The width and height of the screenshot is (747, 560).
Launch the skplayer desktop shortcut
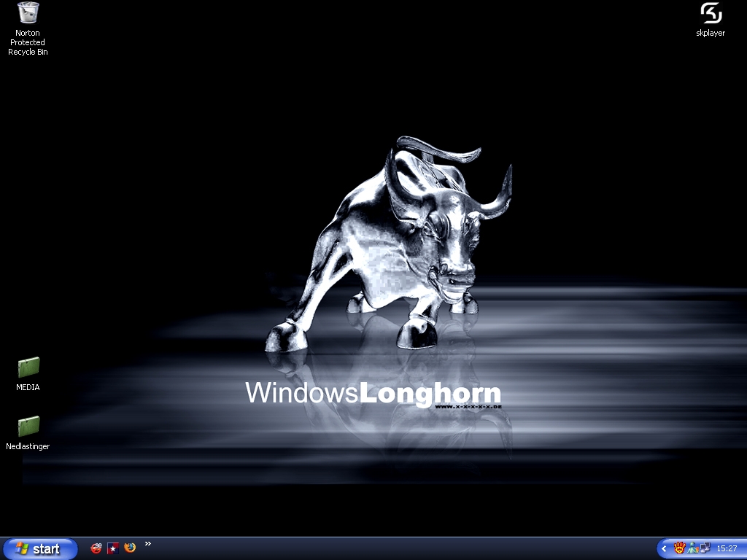pos(711,13)
